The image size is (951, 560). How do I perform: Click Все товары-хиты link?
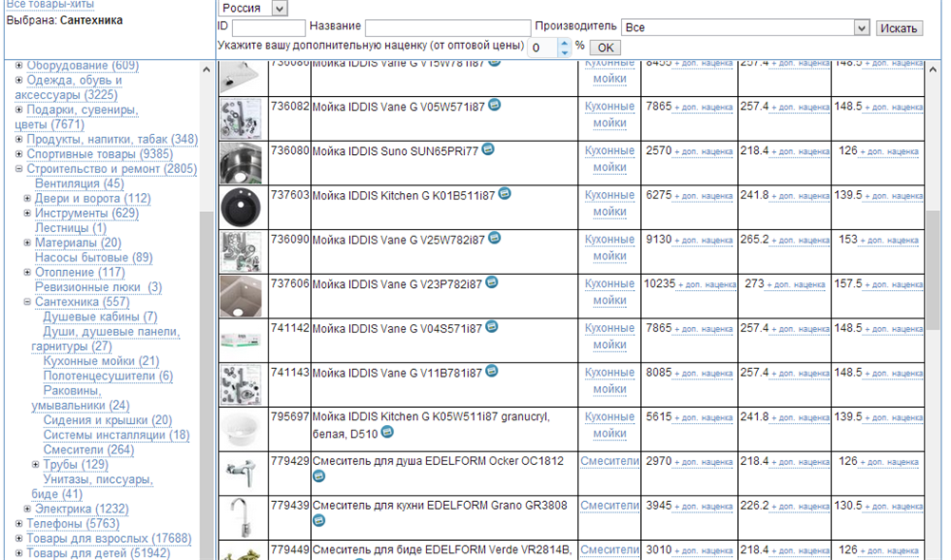point(50,4)
